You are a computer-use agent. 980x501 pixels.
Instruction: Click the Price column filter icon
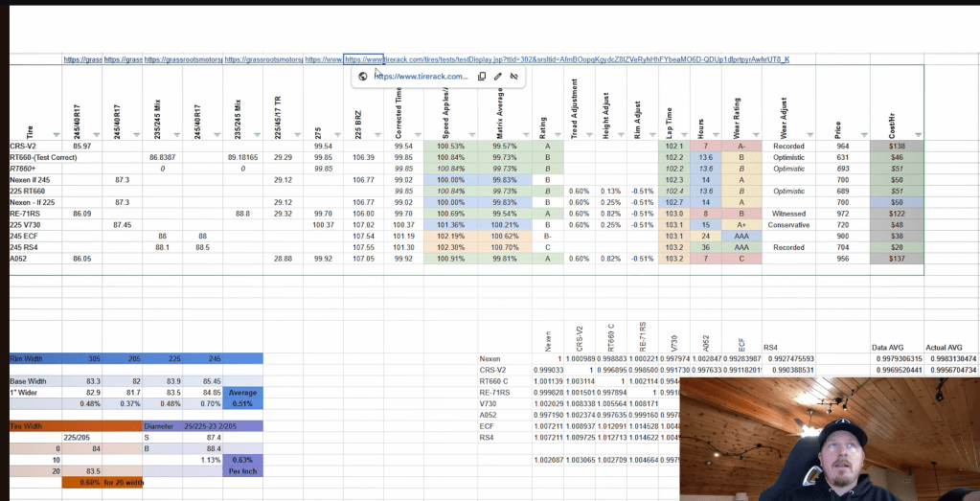click(862, 134)
